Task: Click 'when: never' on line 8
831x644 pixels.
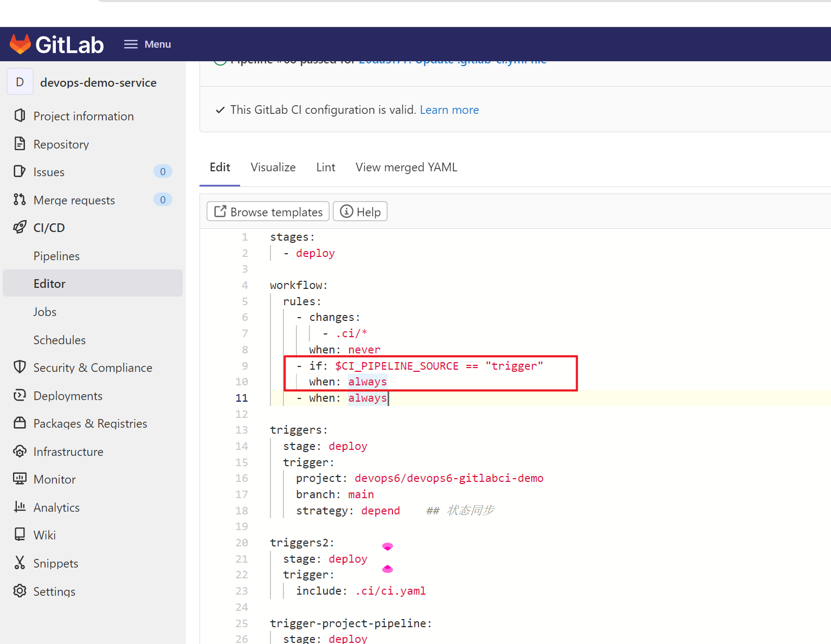Action: 345,350
